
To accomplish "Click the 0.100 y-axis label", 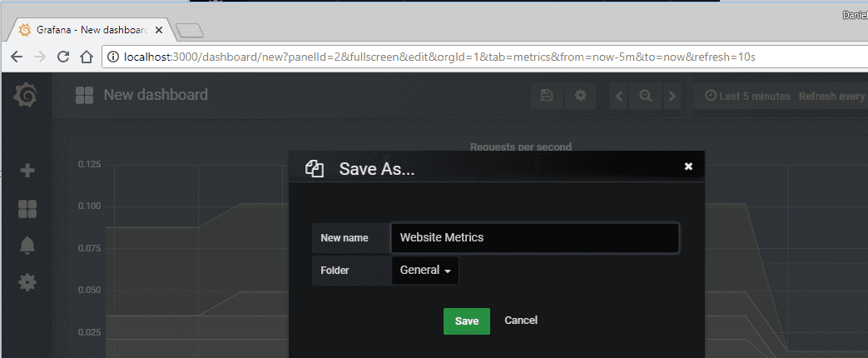I will point(89,206).
